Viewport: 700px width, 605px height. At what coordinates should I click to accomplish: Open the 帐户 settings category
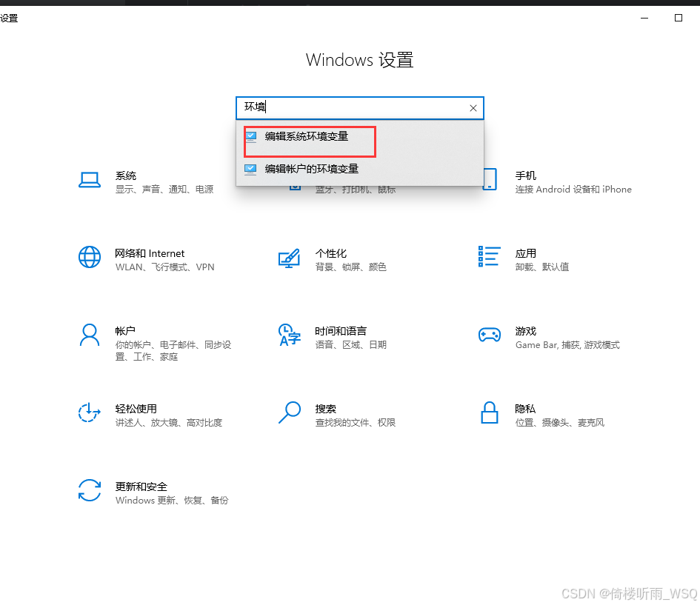(x=156, y=343)
